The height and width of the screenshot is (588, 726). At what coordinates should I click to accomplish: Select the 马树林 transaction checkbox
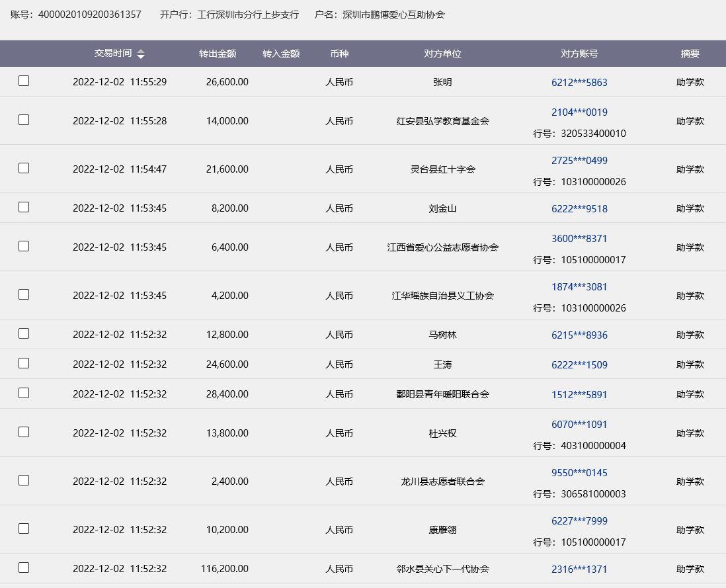pos(24,333)
